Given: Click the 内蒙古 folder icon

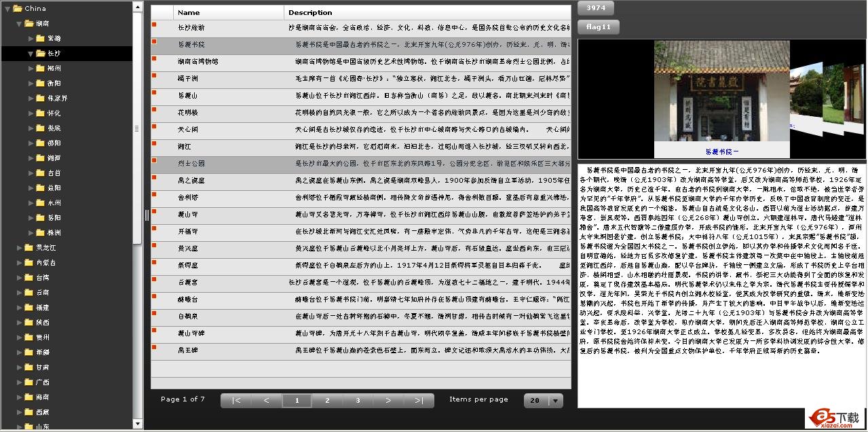Looking at the screenshot, I should 29,262.
